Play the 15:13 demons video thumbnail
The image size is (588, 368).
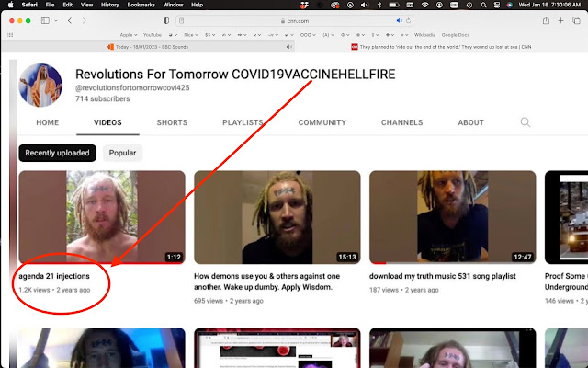pyautogui.click(x=277, y=217)
